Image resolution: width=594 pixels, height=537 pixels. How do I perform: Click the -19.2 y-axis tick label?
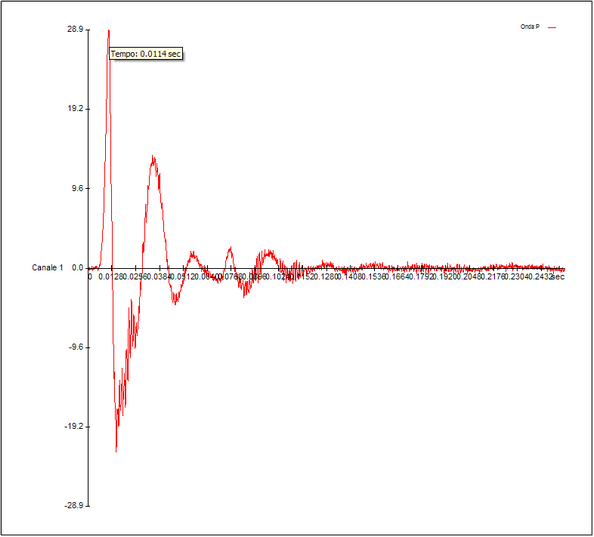[74, 426]
